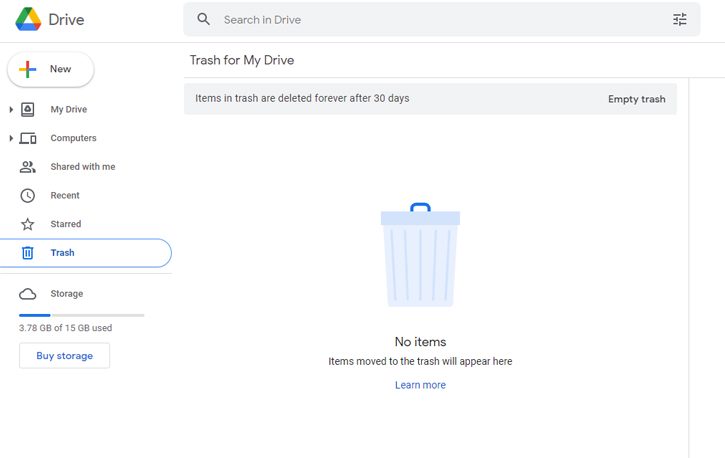Click the Starred star icon
The width and height of the screenshot is (725, 458).
pyautogui.click(x=28, y=224)
